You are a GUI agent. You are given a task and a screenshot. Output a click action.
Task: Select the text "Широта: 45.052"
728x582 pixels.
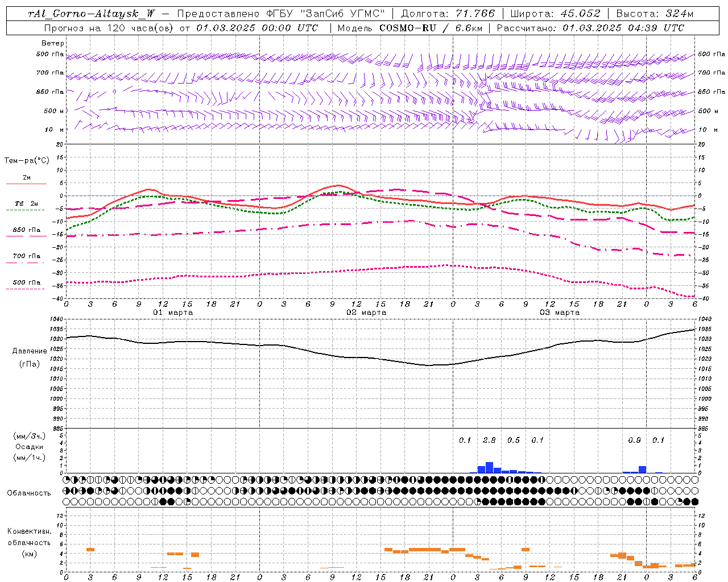point(555,14)
